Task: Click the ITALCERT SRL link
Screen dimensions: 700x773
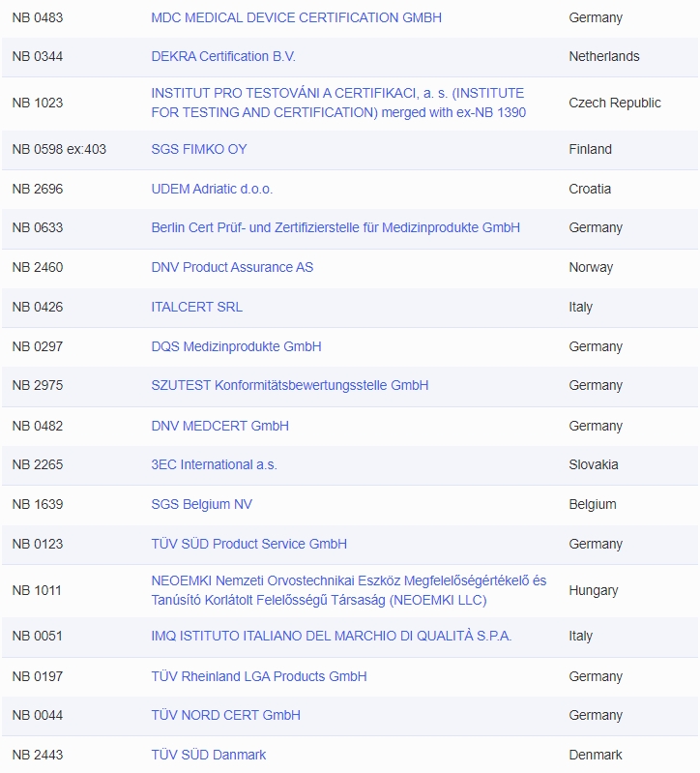Action: coord(196,307)
